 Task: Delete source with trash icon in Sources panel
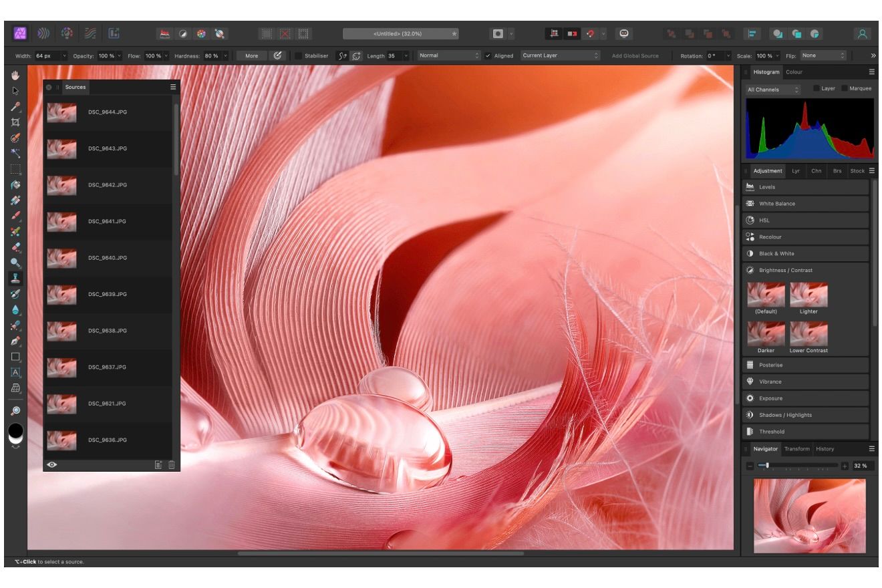click(x=172, y=465)
